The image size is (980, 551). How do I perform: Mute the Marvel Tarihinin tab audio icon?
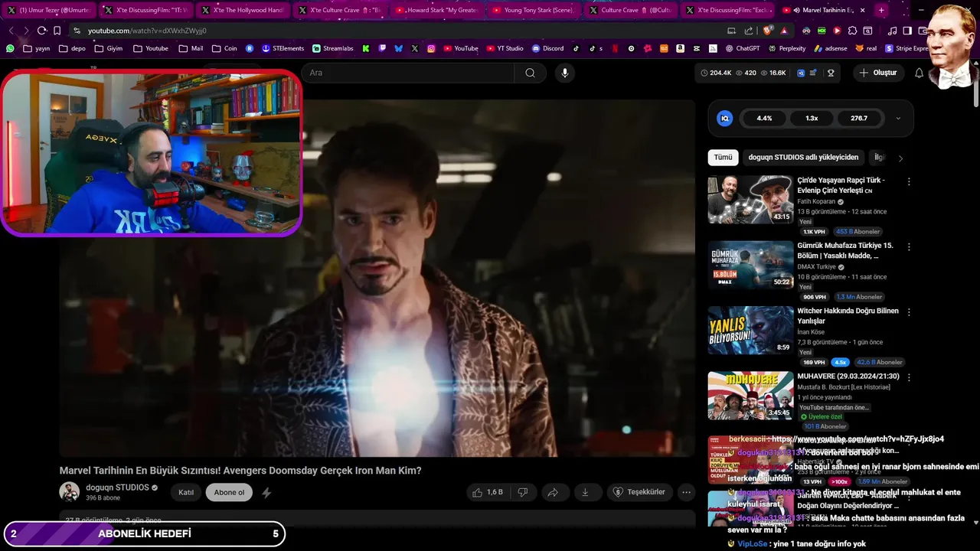(796, 11)
